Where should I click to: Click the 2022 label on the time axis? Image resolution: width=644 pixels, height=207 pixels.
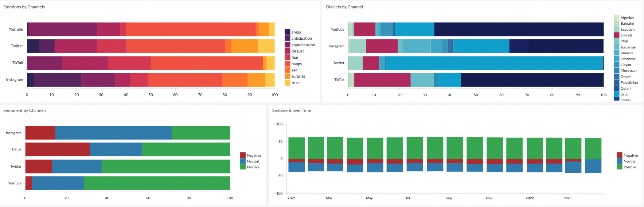[530, 198]
